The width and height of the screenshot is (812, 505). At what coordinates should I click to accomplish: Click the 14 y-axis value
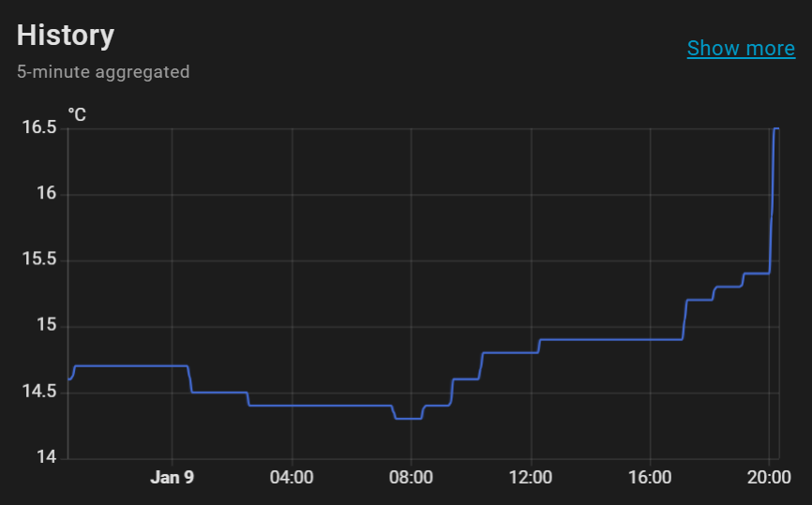click(47, 457)
